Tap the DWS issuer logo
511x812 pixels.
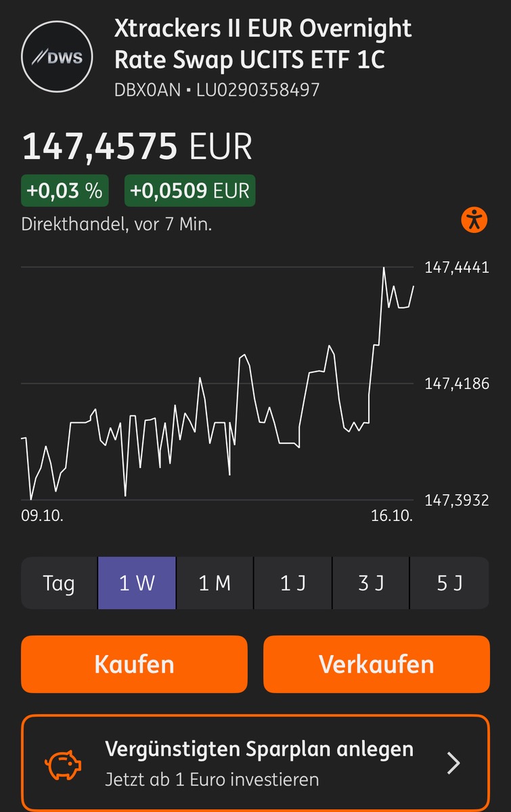[x=56, y=57]
